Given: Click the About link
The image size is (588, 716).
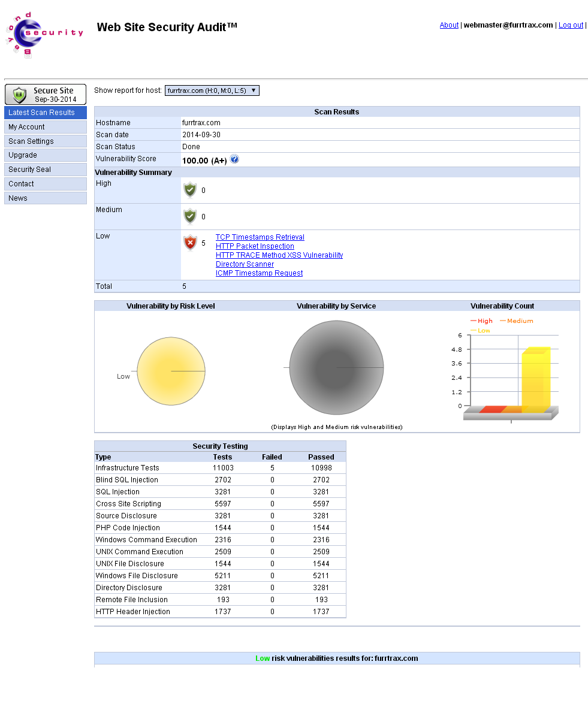Looking at the screenshot, I should [449, 25].
